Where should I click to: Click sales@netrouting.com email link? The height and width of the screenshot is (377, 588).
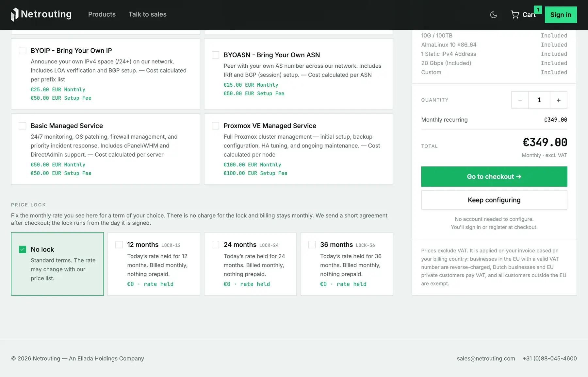click(486, 358)
